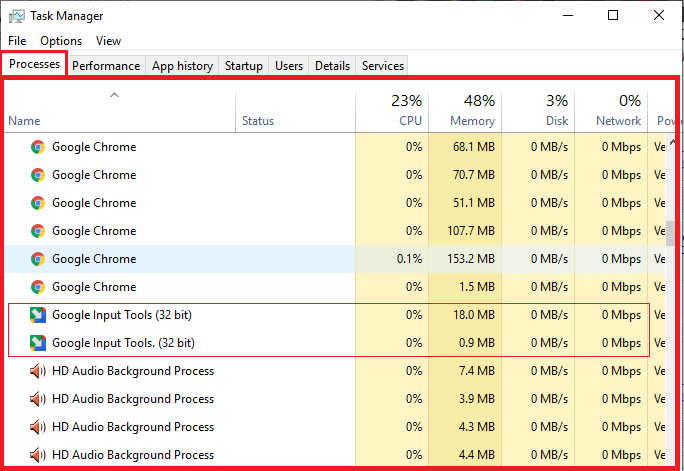
Task: Click the sort direction arrow above Name
Action: (x=114, y=95)
